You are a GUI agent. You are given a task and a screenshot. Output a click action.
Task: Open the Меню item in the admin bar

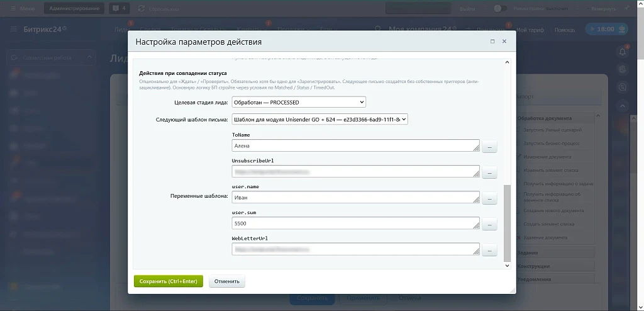click(x=22, y=8)
